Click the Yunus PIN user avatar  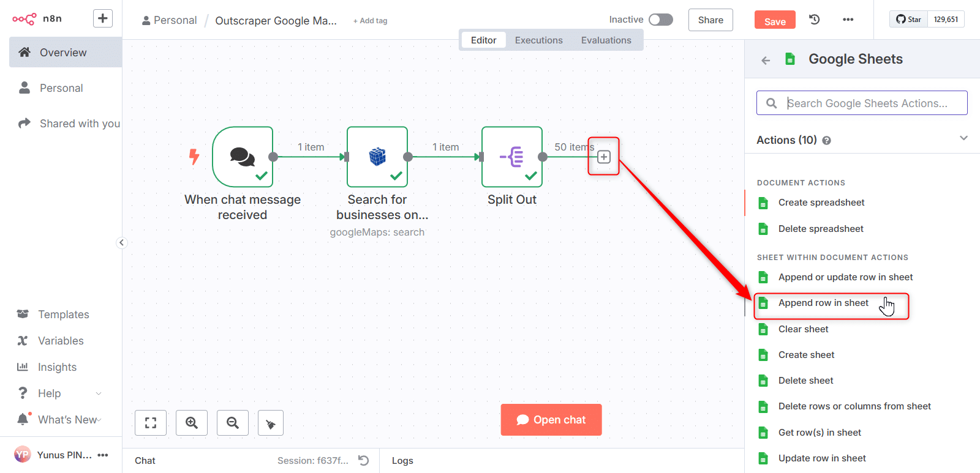click(x=23, y=455)
